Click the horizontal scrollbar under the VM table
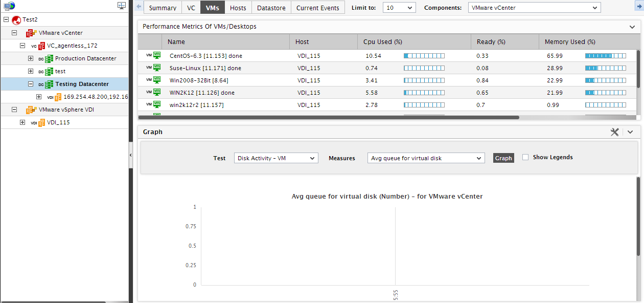 (329, 117)
